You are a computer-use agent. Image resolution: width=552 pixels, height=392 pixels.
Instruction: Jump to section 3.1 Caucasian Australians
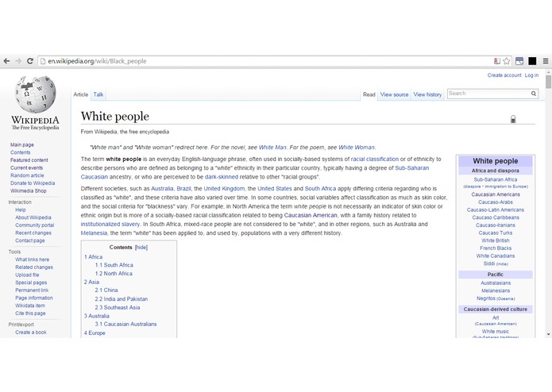tap(125, 324)
